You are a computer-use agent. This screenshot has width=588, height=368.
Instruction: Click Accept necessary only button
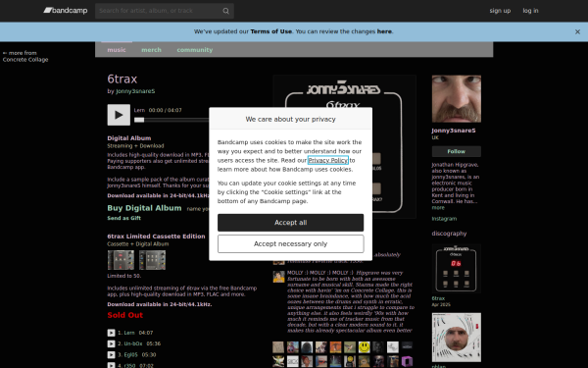point(291,244)
